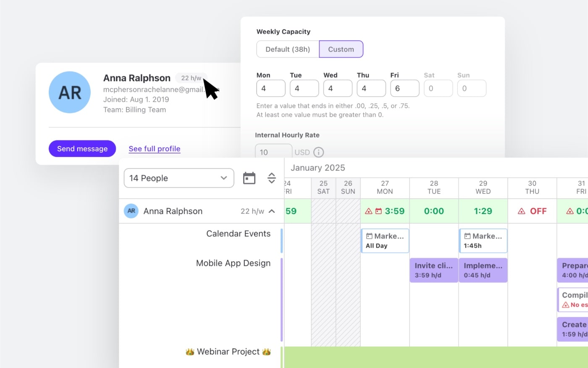
Task: Collapse Anna Ralphson's schedule row with the chevron
Action: (272, 211)
